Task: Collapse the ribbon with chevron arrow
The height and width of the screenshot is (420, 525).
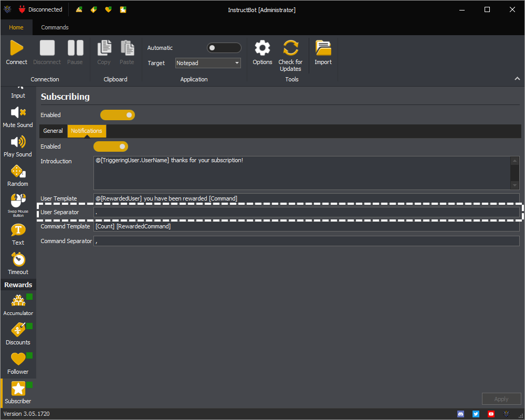Action: click(x=517, y=79)
